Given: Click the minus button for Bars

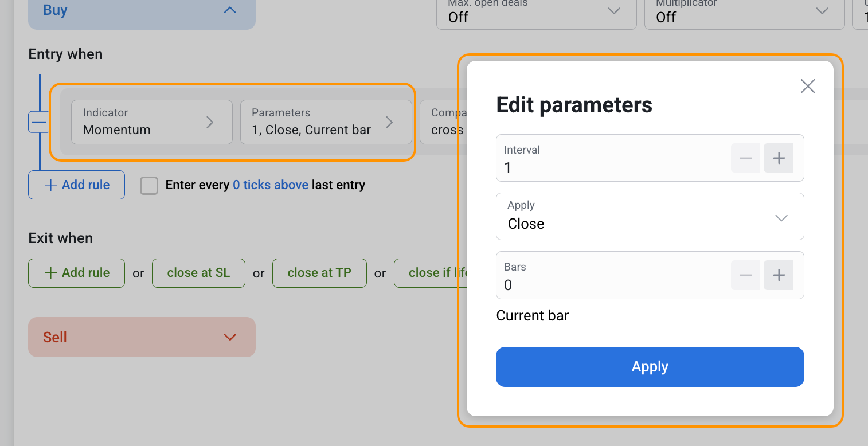Looking at the screenshot, I should click(745, 275).
